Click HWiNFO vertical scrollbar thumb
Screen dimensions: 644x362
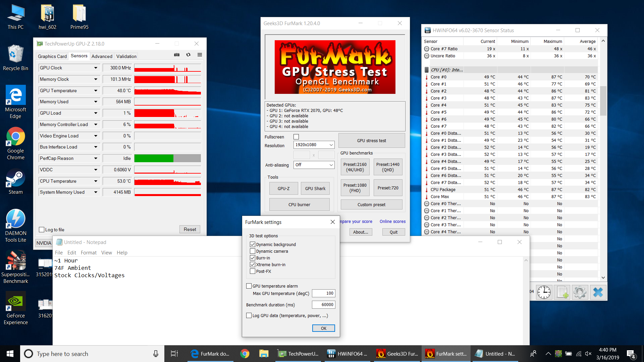(x=603, y=101)
